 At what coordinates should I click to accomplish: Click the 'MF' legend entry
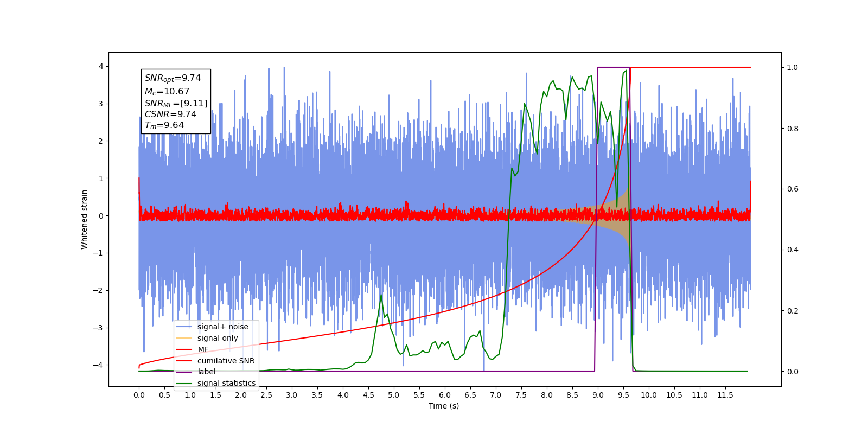(193, 349)
